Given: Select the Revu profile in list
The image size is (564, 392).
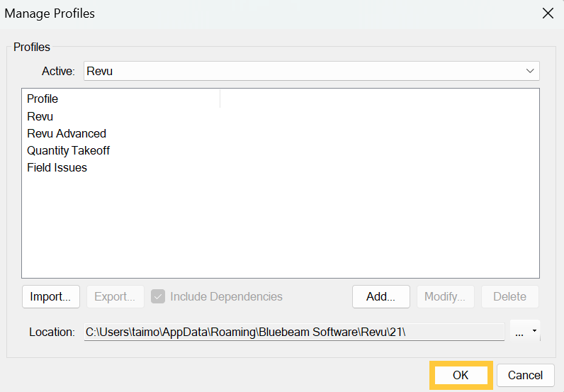Looking at the screenshot, I should point(40,116).
